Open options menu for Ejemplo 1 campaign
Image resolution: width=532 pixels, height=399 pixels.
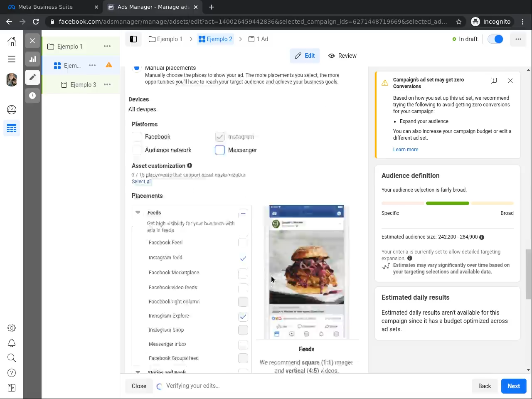click(x=107, y=46)
